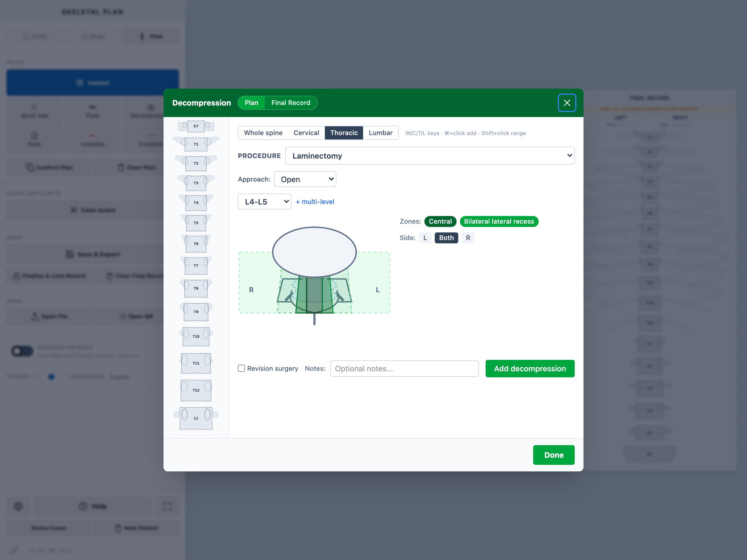Set side to Both

(x=446, y=238)
